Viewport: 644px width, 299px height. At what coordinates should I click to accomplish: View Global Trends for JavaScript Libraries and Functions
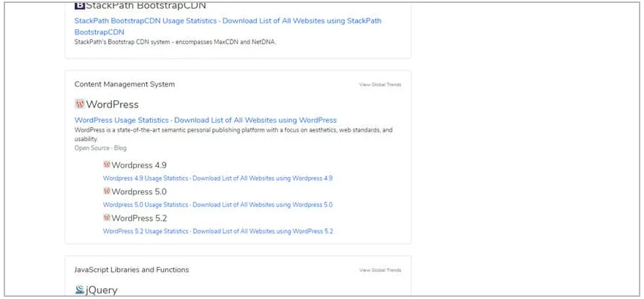[x=380, y=270]
